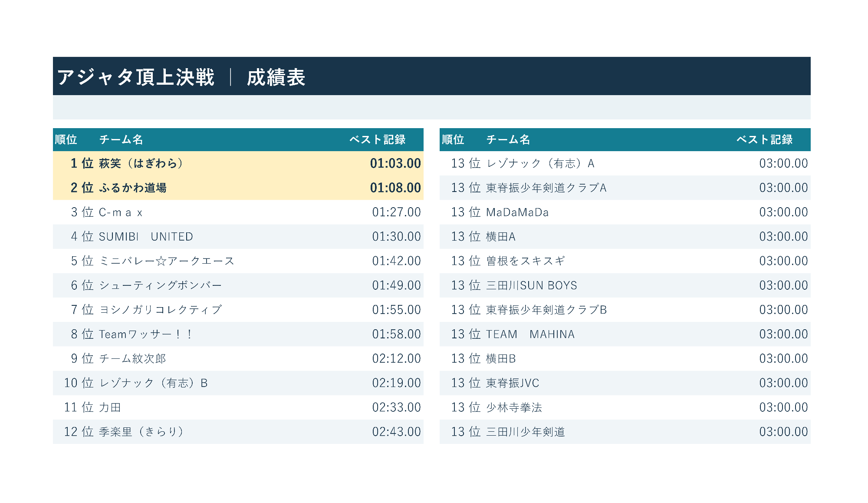Click TEAM MAHINA team name
868x503 pixels.
(530, 334)
